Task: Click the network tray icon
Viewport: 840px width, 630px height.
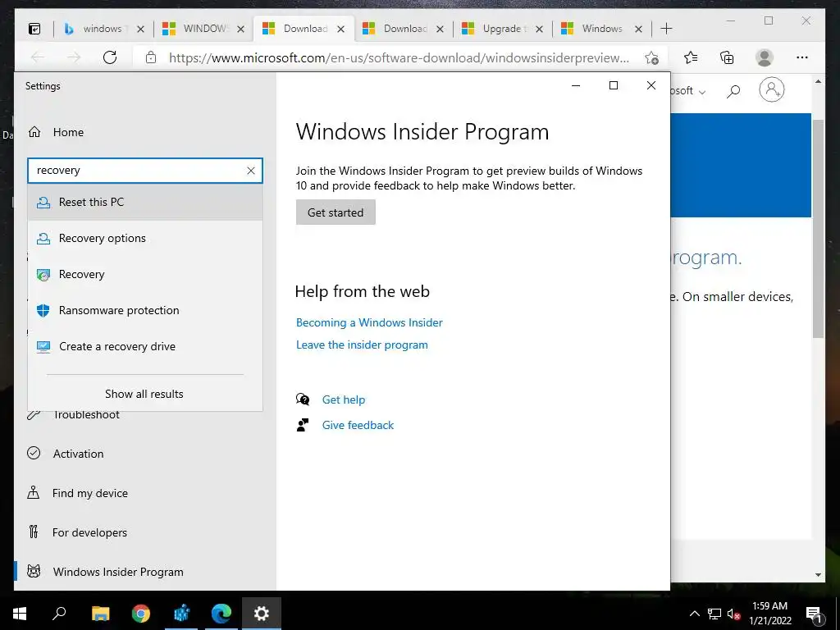Action: coord(714,614)
